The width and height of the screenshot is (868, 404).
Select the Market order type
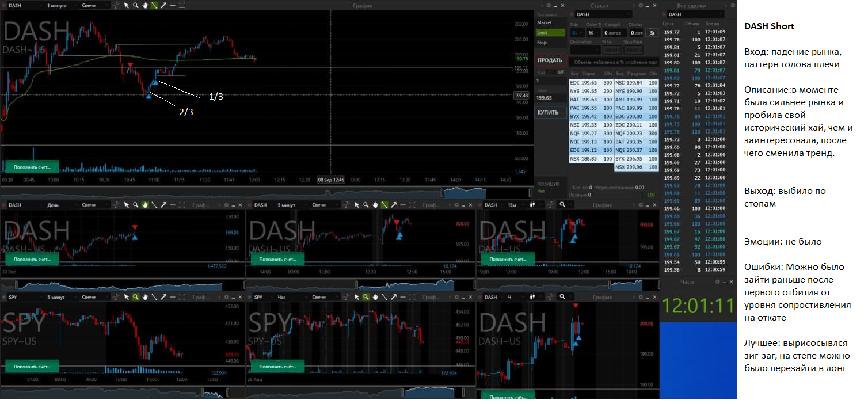pos(550,22)
